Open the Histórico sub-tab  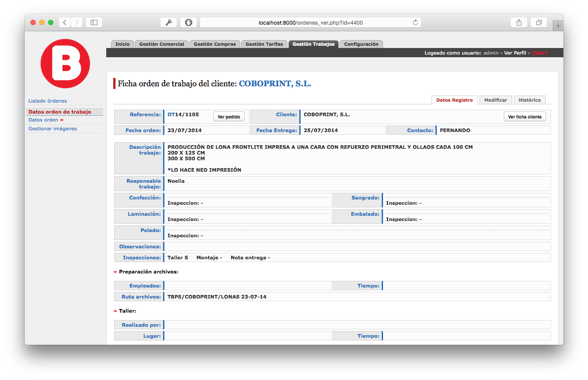coord(530,100)
